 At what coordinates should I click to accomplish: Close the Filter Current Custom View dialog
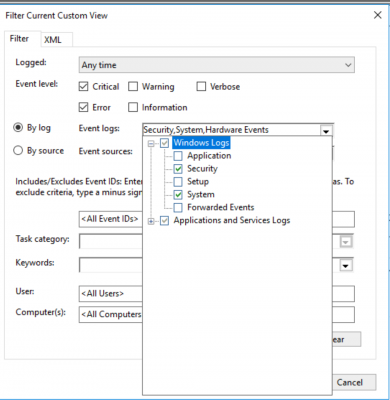coord(377,15)
